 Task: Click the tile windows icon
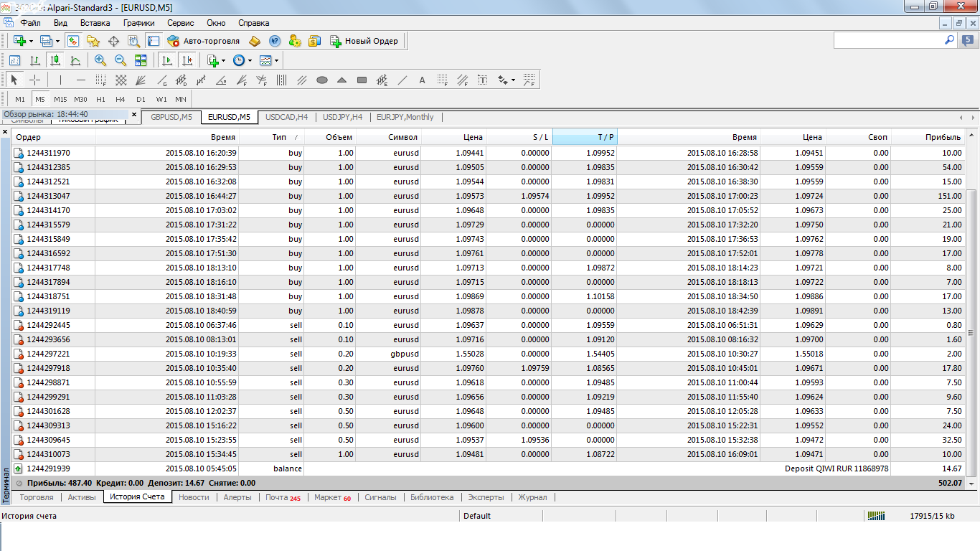coord(141,61)
